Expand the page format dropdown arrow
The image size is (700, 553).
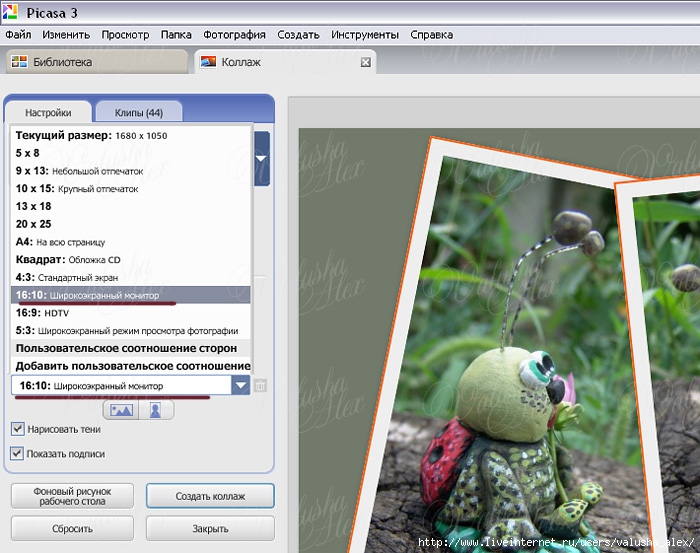click(241, 385)
